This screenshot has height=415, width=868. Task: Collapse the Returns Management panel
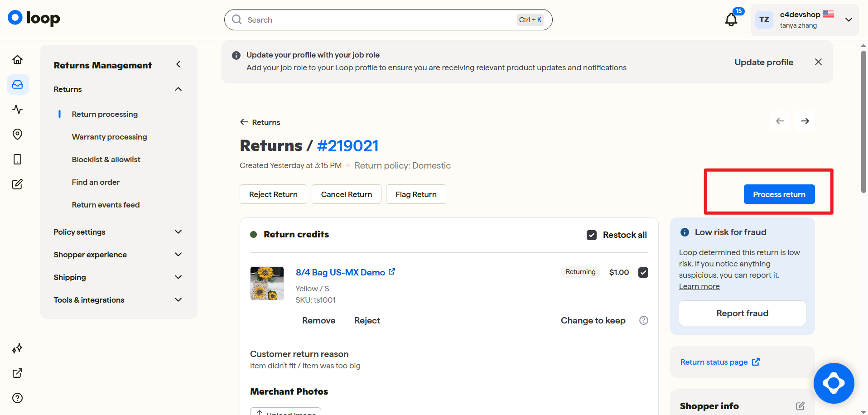pyautogui.click(x=178, y=64)
